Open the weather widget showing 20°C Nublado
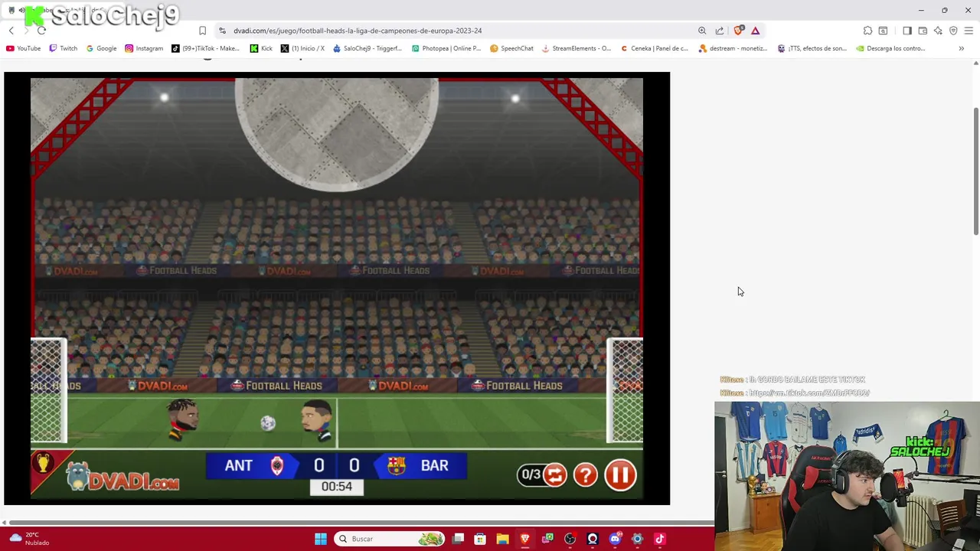 [x=28, y=539]
